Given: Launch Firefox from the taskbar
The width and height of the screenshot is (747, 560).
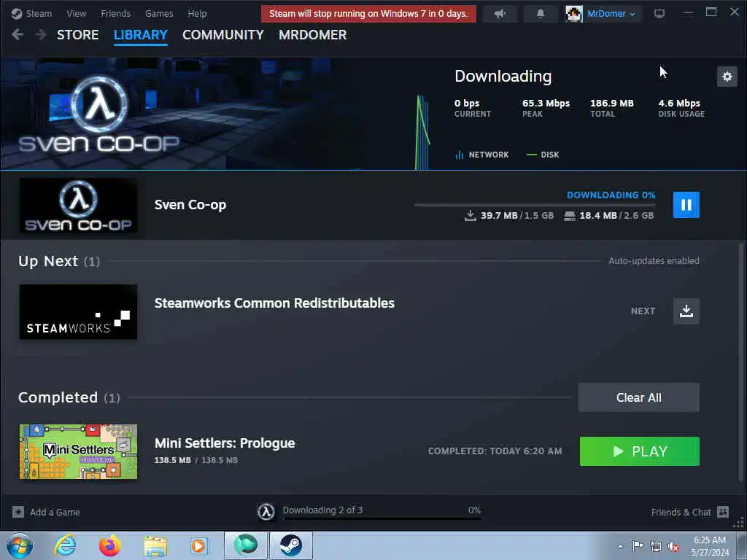Looking at the screenshot, I should pyautogui.click(x=110, y=545).
